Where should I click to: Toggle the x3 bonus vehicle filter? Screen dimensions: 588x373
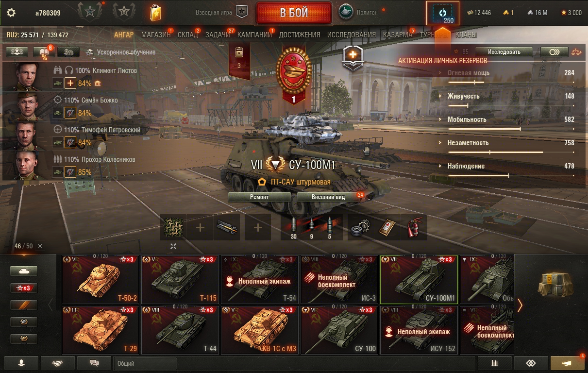coord(24,288)
